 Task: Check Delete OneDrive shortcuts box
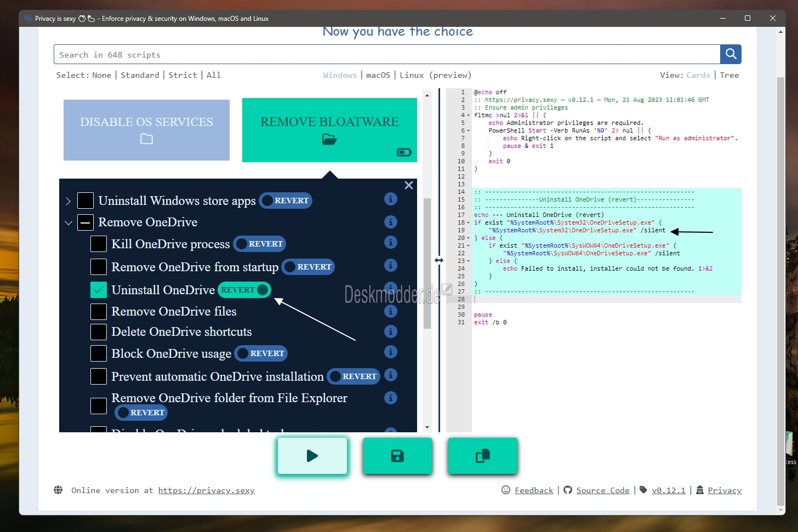pyautogui.click(x=99, y=331)
